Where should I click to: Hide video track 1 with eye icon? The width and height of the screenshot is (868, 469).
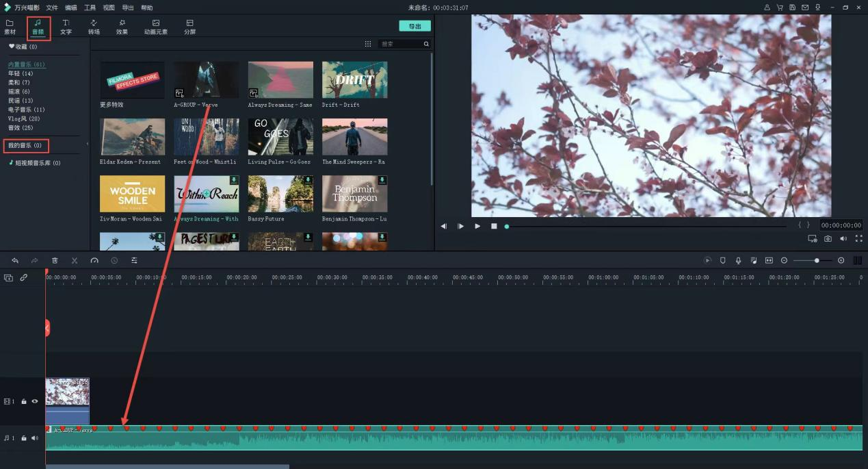(x=35, y=401)
